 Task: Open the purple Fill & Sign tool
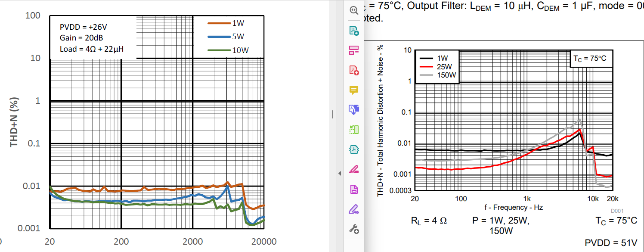354,209
